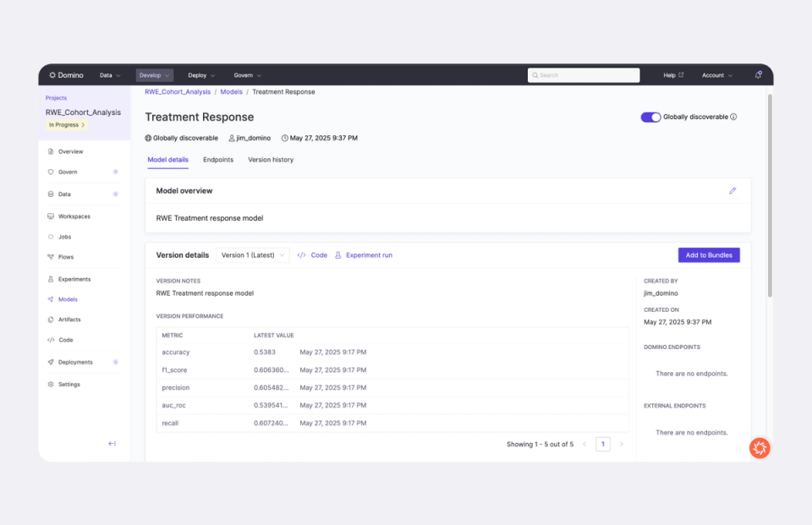Open Artifacts in the sidebar
This screenshot has height=525, width=812.
(69, 320)
